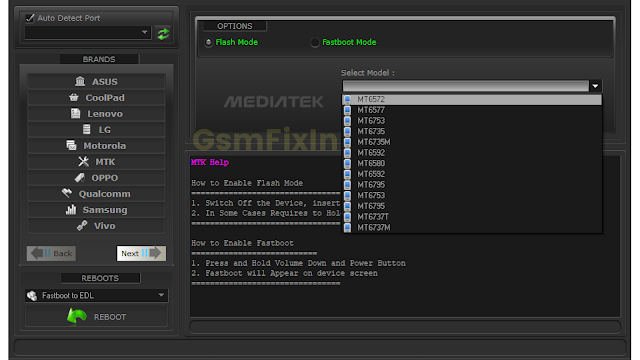This screenshot has height=360, width=640.
Task: Select the OPPO brand
Action: 96,178
